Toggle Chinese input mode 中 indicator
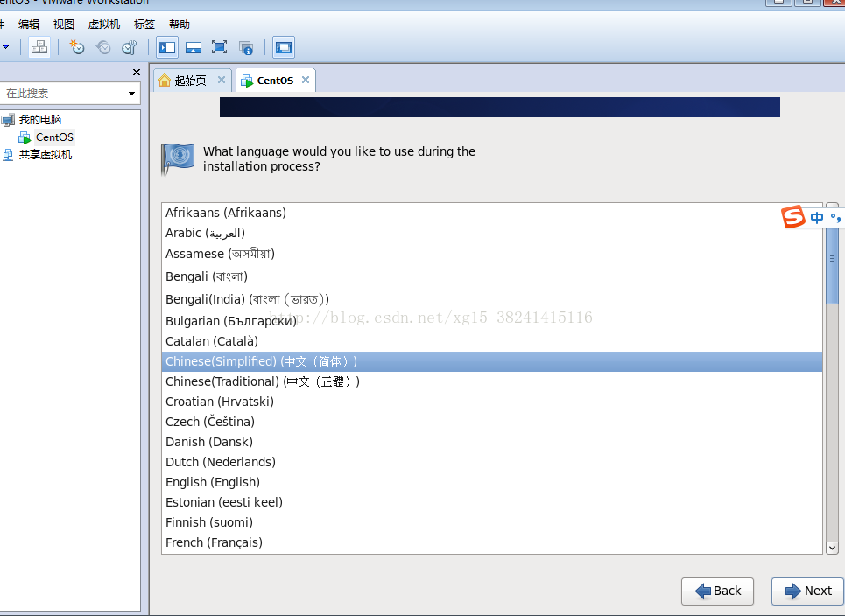Image resolution: width=845 pixels, height=616 pixels. (x=817, y=217)
